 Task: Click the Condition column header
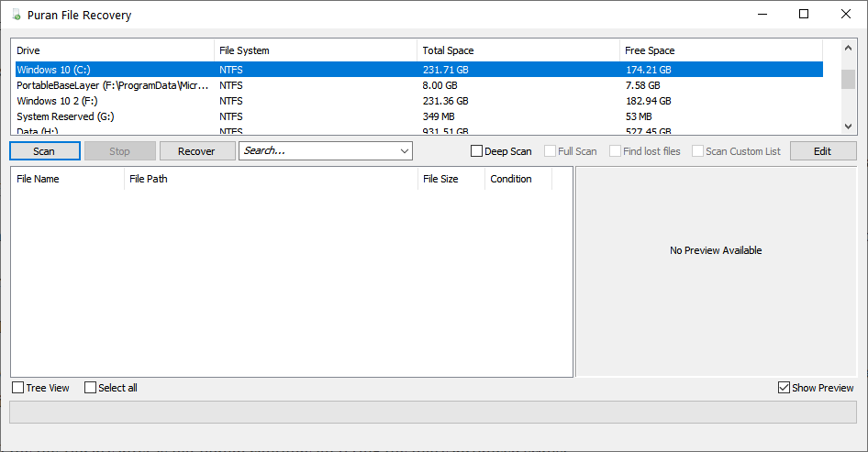(518, 179)
